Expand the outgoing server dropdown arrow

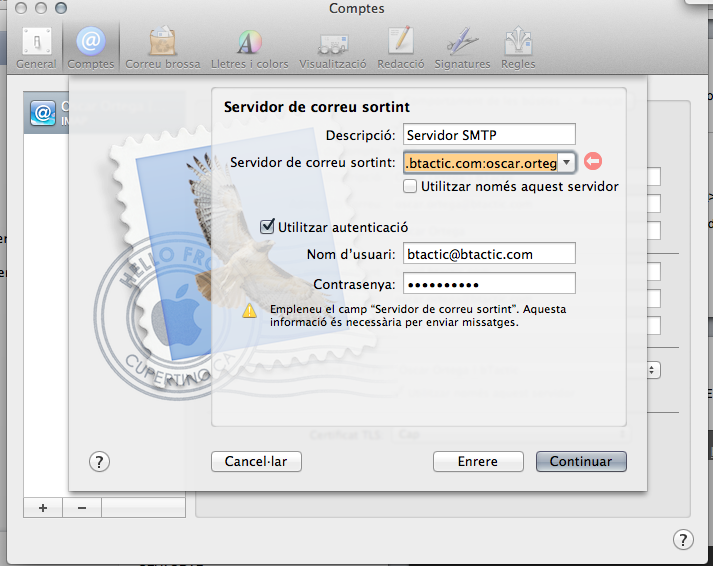(567, 163)
